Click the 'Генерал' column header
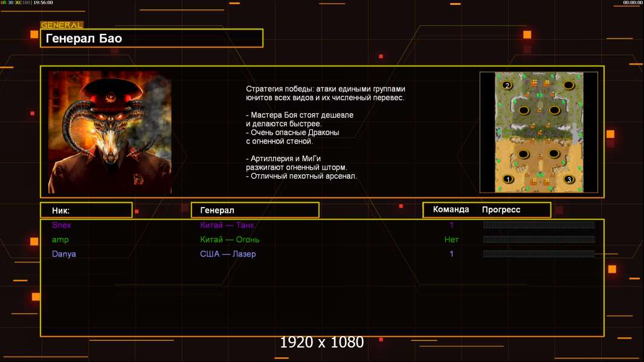Image resolution: width=644 pixels, height=362 pixels. 255,211
